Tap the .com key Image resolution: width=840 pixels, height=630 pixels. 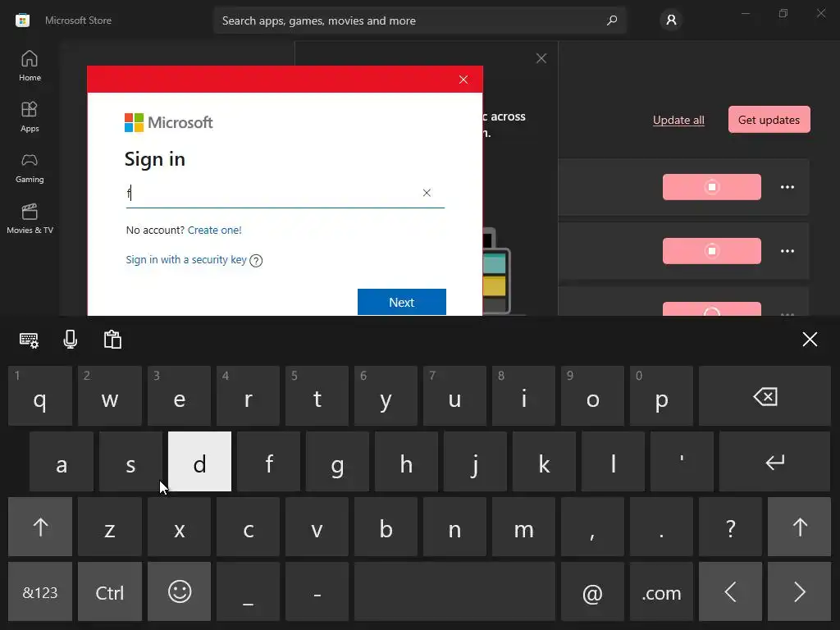(x=661, y=592)
